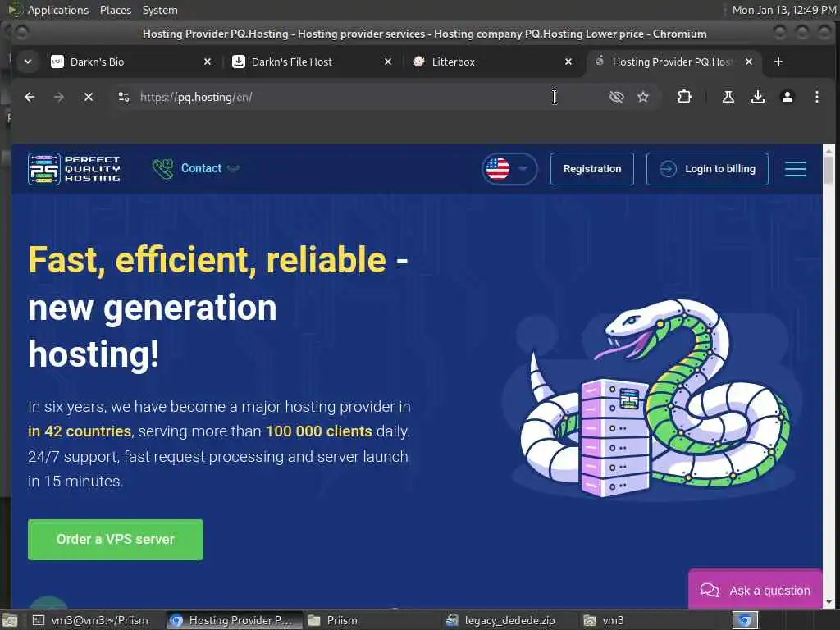The image size is (840, 630).
Task: Open the site hamburger menu
Action: pos(796,169)
